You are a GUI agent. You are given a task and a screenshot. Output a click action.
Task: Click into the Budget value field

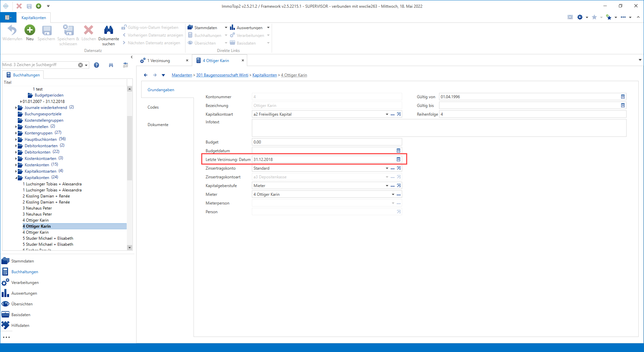pyautogui.click(x=327, y=142)
